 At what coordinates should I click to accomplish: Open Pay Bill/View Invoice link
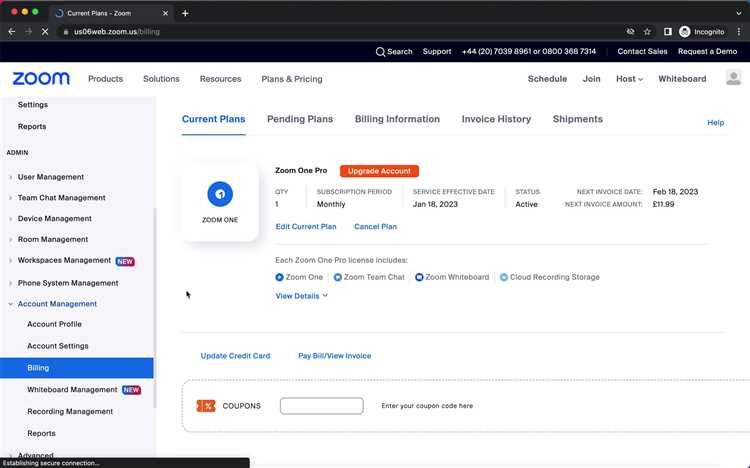point(334,356)
